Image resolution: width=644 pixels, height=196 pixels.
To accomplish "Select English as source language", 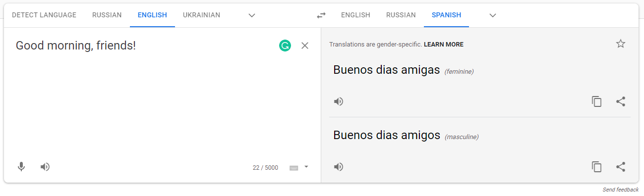I will tap(152, 15).
